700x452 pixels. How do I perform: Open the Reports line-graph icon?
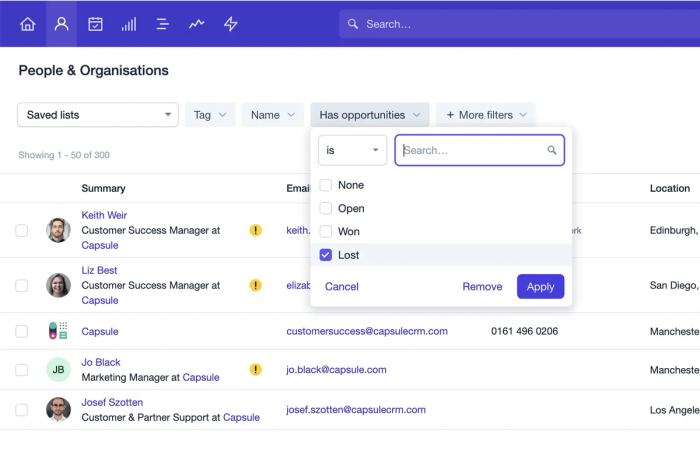point(196,24)
